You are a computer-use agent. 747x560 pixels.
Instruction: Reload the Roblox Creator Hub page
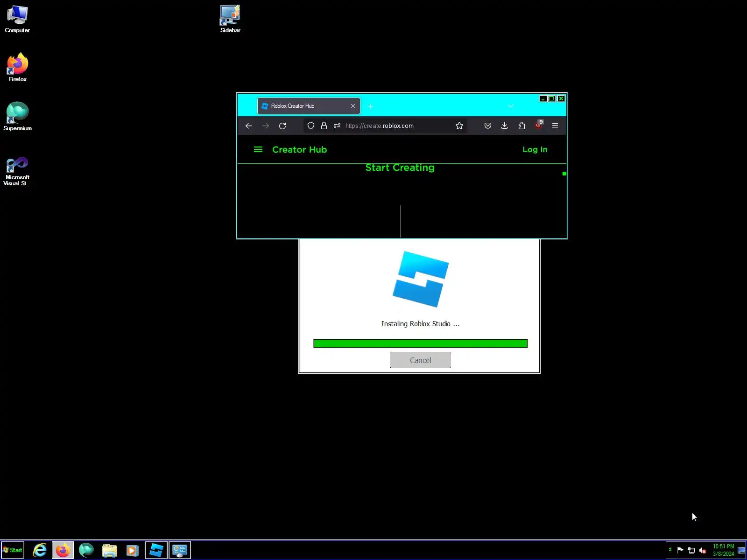point(282,126)
